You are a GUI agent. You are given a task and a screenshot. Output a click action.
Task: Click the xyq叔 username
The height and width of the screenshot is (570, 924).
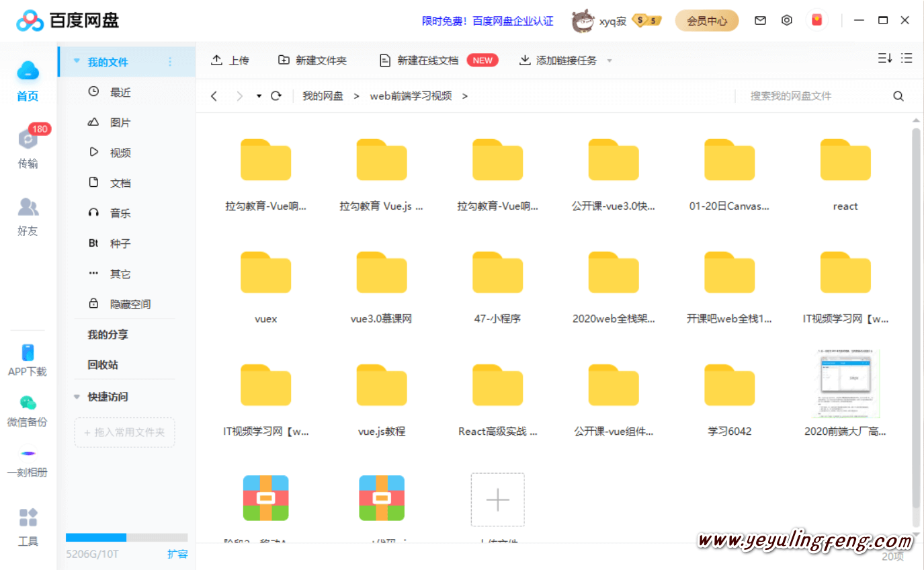(613, 21)
